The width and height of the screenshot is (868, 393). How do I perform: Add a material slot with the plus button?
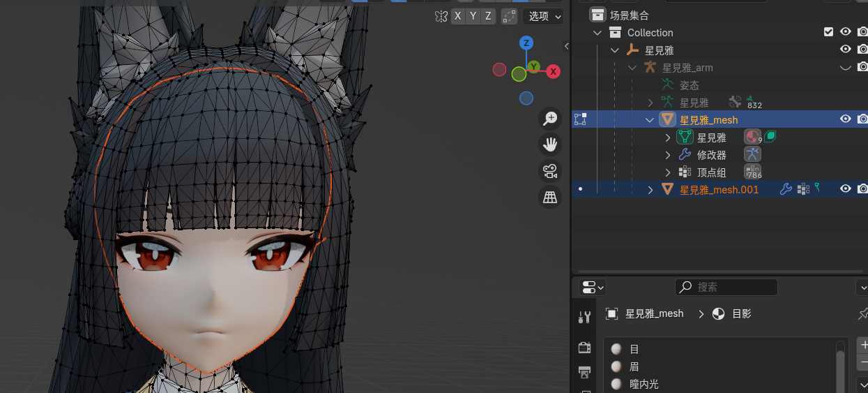click(x=864, y=346)
